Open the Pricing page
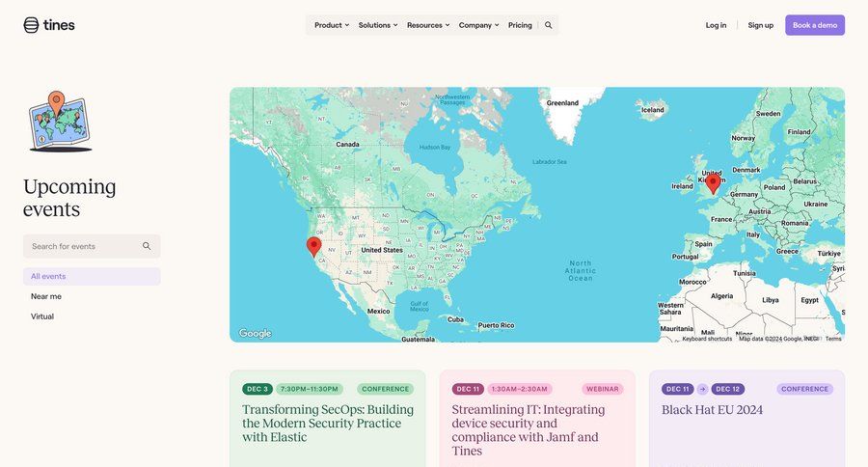The image size is (868, 467). click(520, 25)
